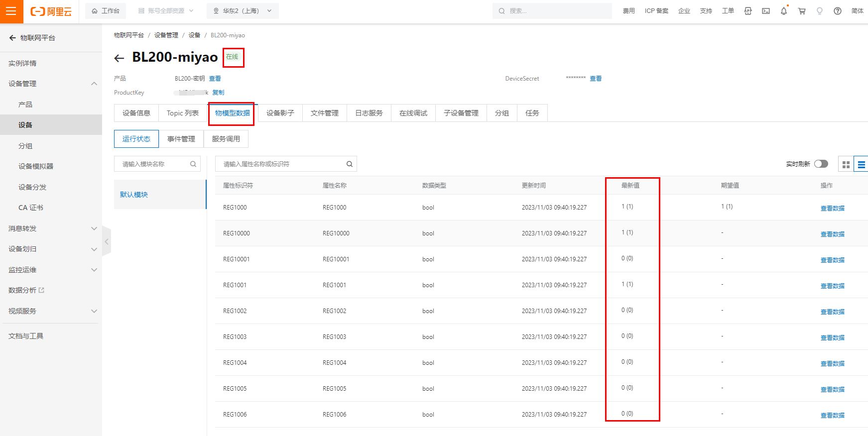This screenshot has width=868, height=436.
Task: Open the hamburger main menu
Action: tap(11, 11)
